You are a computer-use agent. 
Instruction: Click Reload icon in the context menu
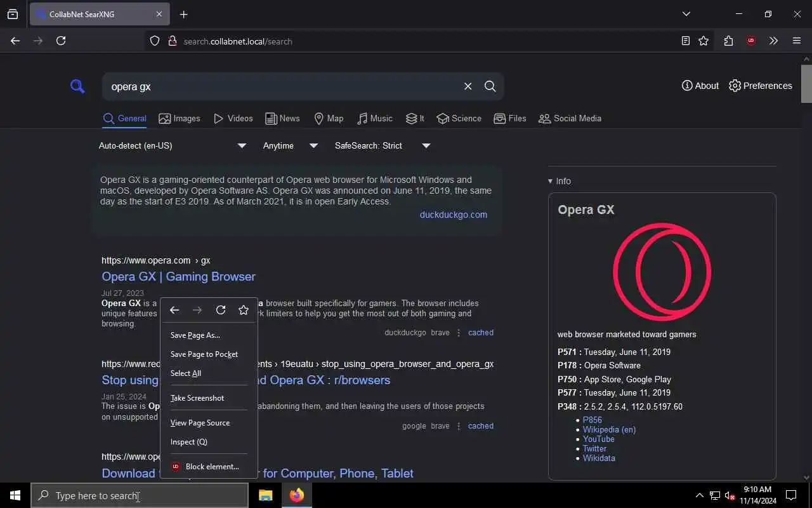coord(221,310)
